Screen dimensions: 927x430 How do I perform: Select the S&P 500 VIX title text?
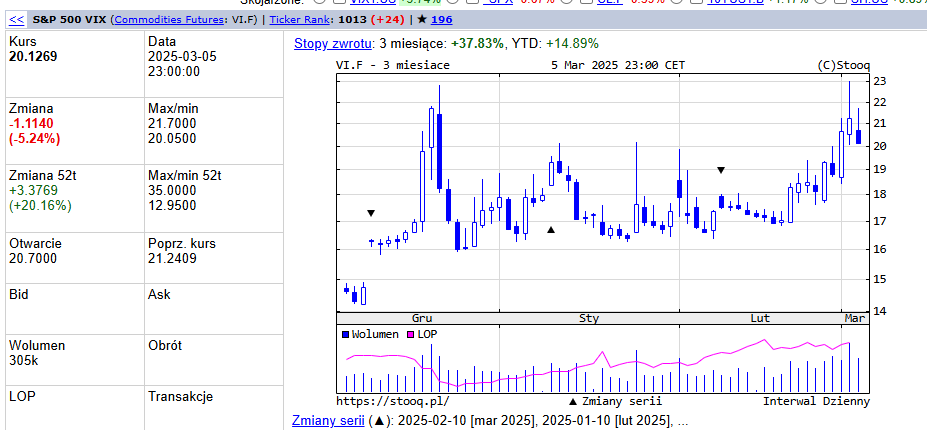pos(69,20)
